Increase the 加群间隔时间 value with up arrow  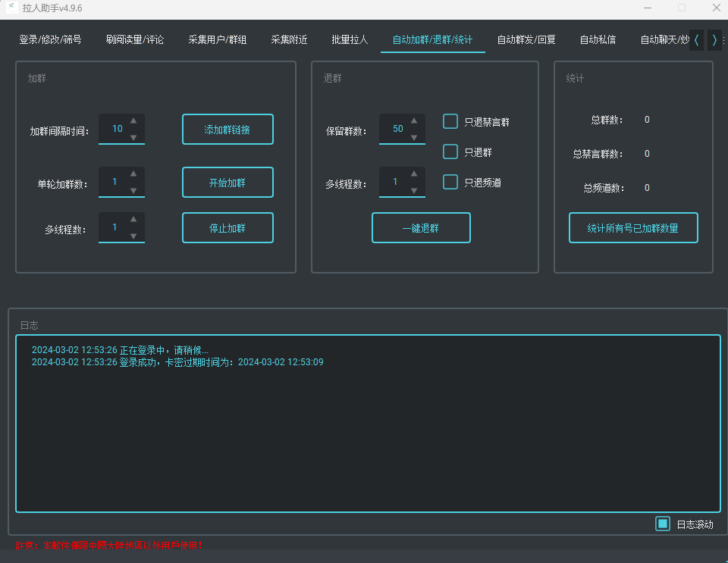point(133,120)
